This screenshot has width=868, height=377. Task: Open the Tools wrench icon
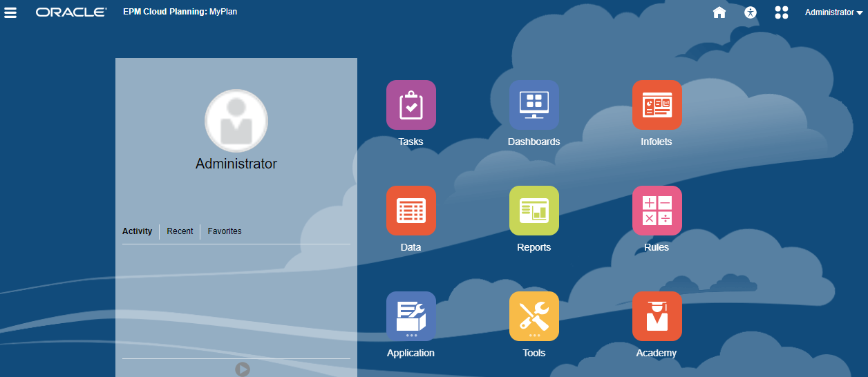(x=534, y=316)
